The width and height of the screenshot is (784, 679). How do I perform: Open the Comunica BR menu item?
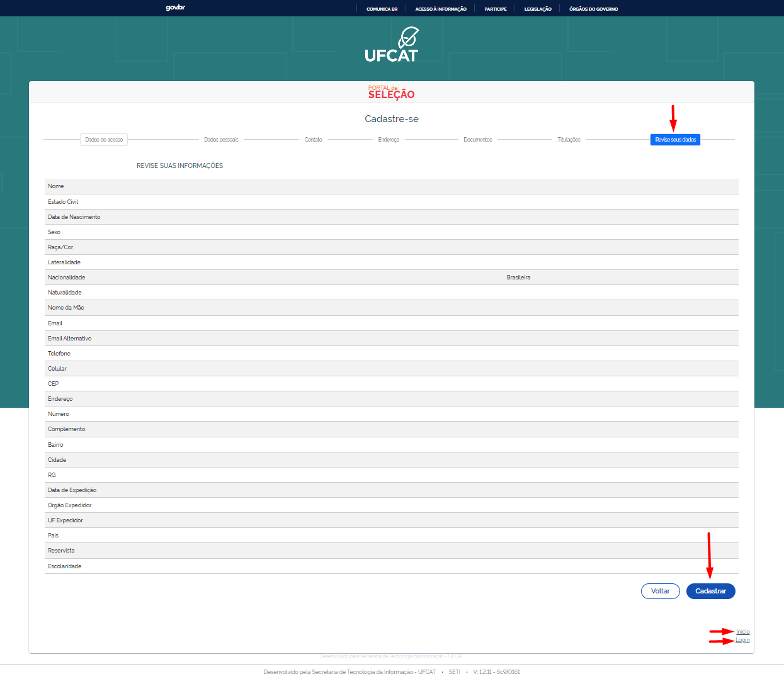382,9
